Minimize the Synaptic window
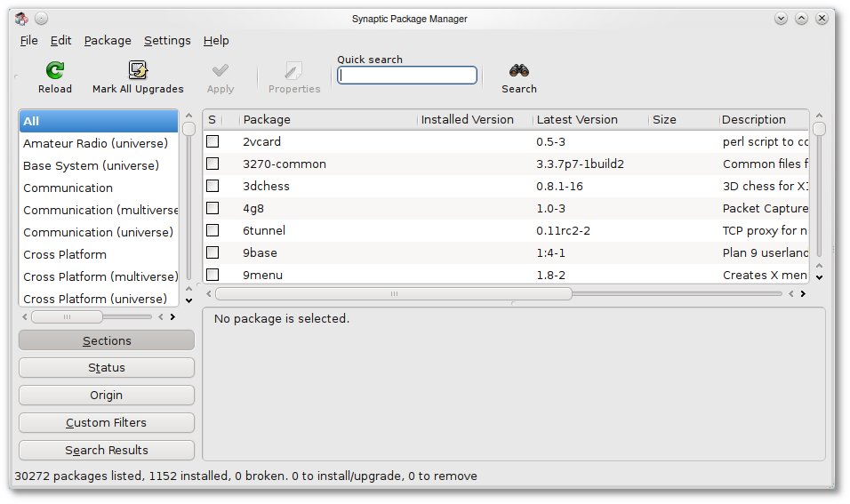Screen dimensions: 850x504 pos(781,19)
